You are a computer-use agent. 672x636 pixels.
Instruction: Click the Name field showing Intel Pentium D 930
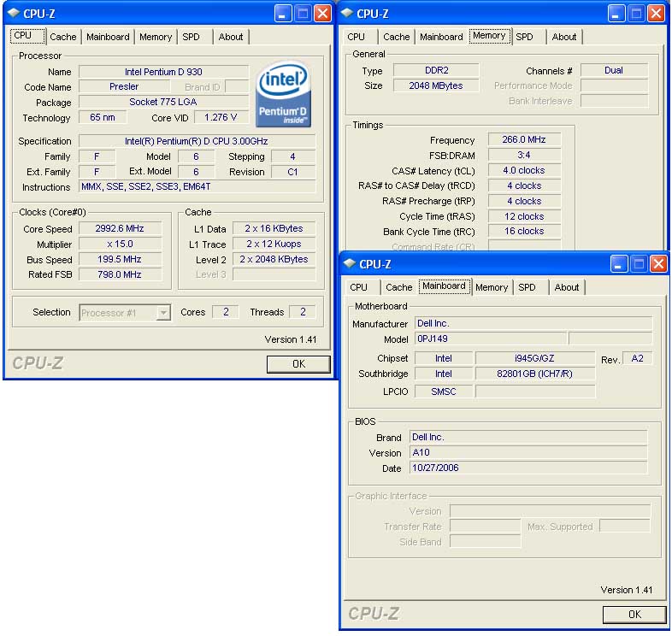coord(163,72)
